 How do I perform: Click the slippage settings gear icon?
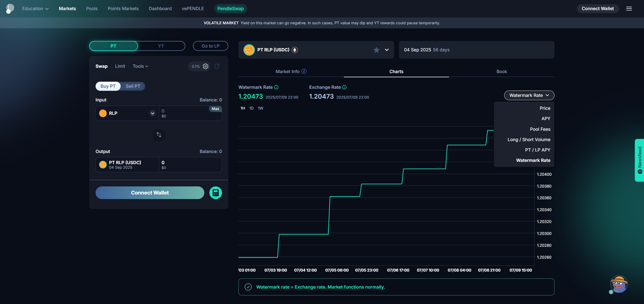(x=206, y=66)
